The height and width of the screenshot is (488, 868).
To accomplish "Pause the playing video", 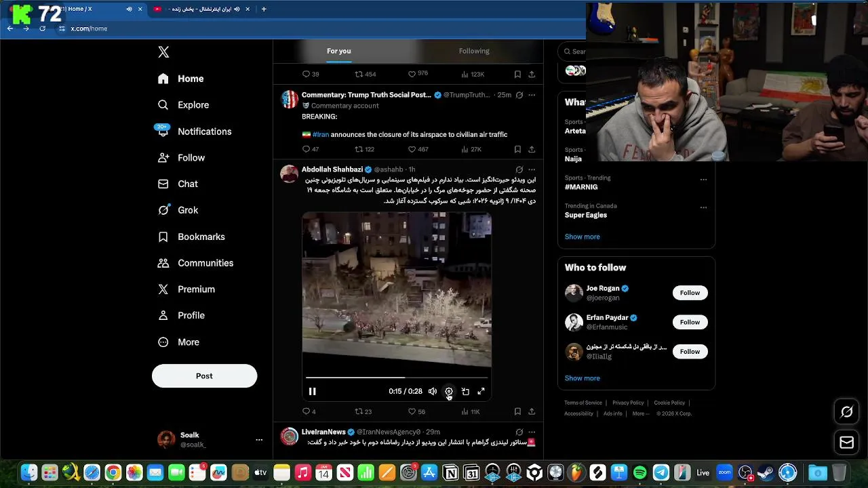I will [312, 391].
